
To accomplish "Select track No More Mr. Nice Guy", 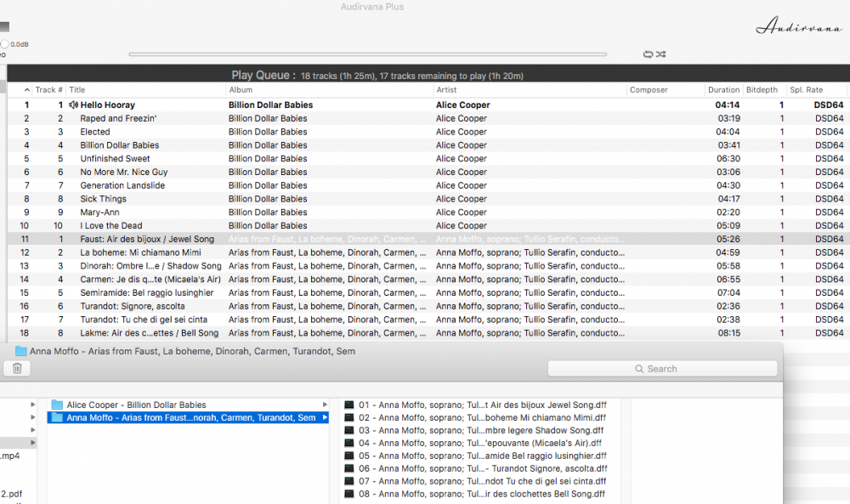I will pyautogui.click(x=124, y=172).
